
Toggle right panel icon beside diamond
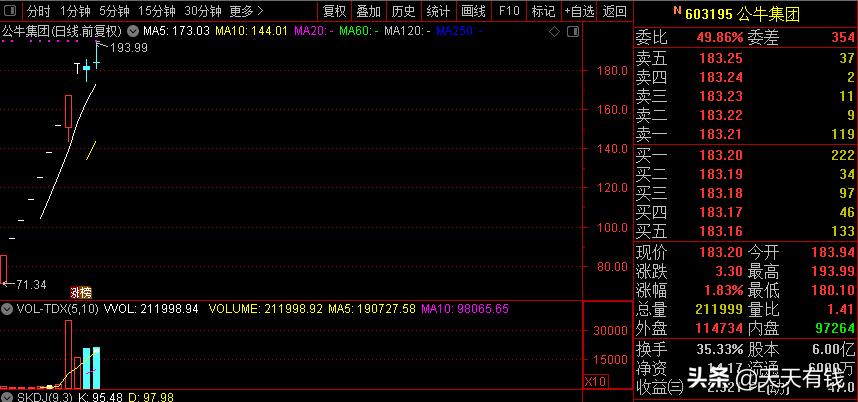(572, 32)
